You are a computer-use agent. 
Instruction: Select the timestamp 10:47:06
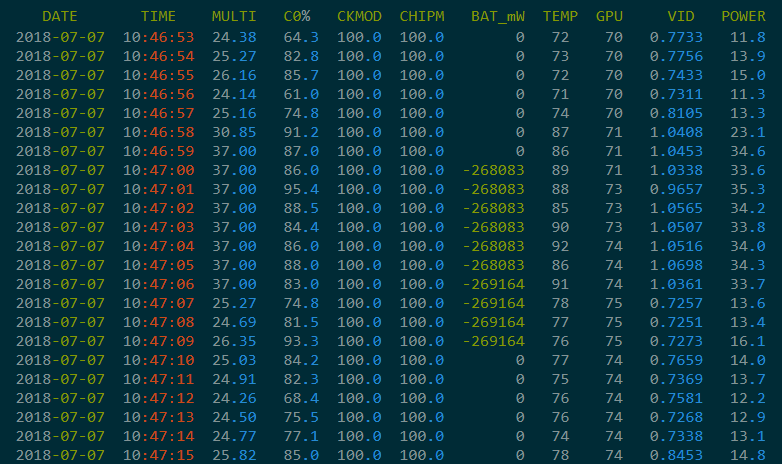158,284
